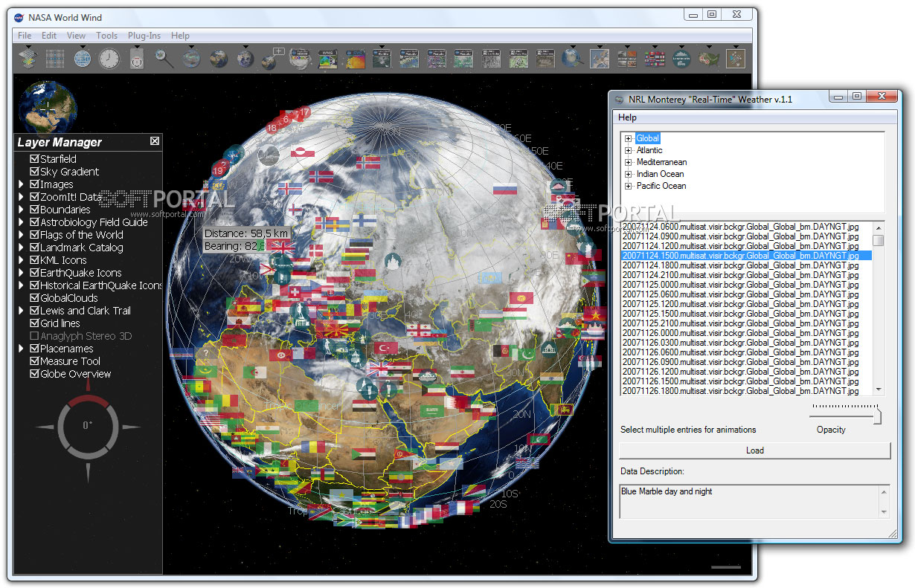
Task: Expand the Global tree node
Action: point(629,138)
